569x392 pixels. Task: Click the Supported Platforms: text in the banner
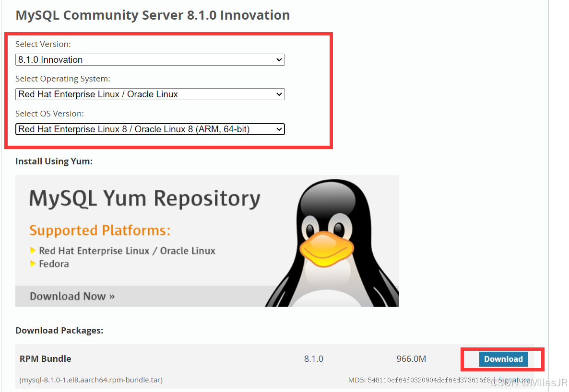point(100,231)
